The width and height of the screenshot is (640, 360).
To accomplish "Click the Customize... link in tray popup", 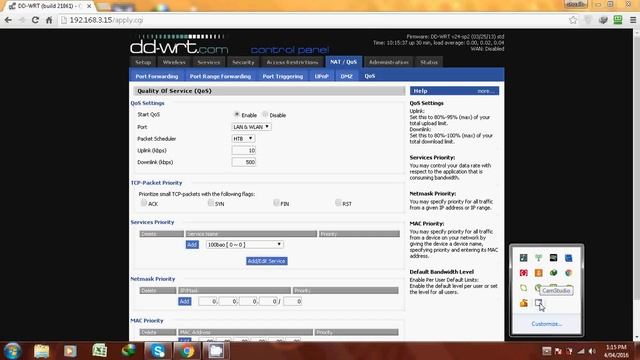I will coord(547,324).
